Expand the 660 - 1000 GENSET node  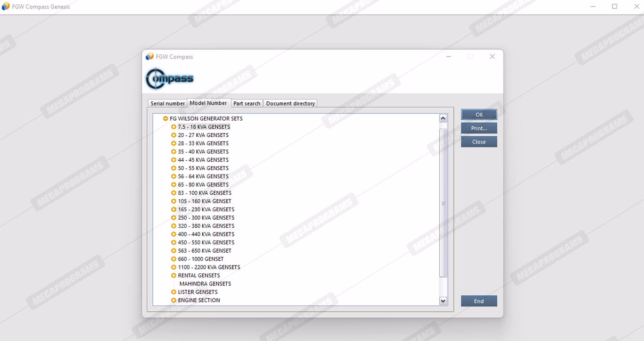click(x=173, y=259)
